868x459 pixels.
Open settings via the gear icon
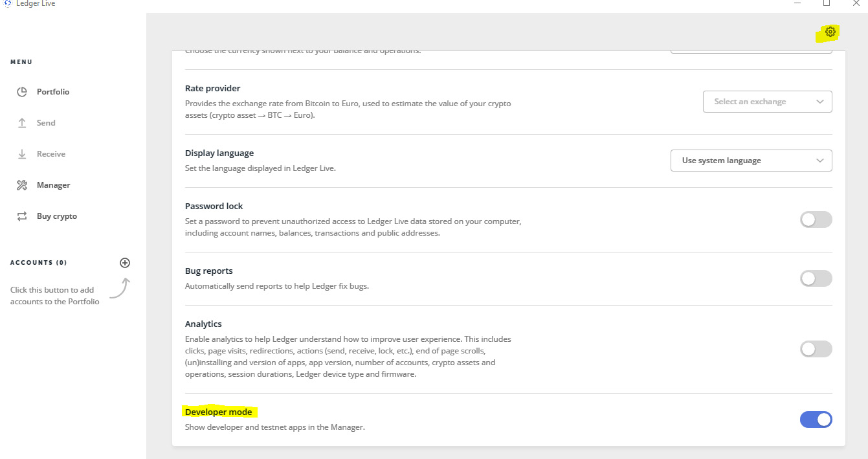[x=830, y=32]
